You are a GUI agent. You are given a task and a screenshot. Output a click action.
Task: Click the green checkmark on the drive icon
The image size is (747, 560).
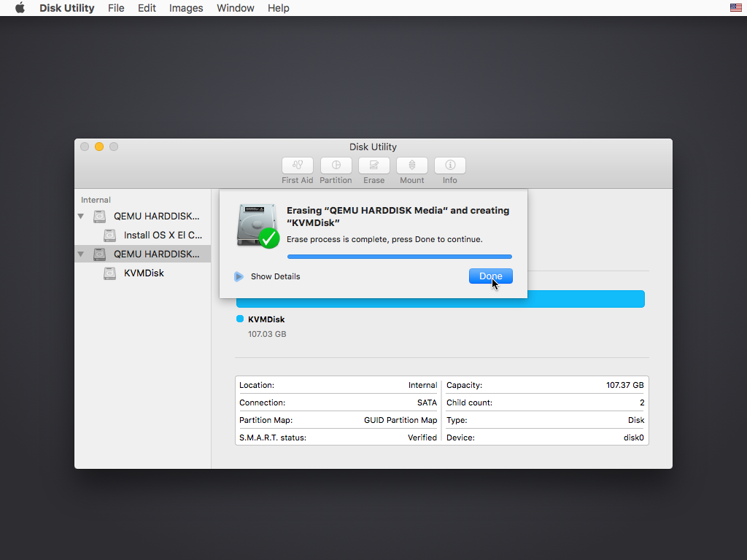270,238
